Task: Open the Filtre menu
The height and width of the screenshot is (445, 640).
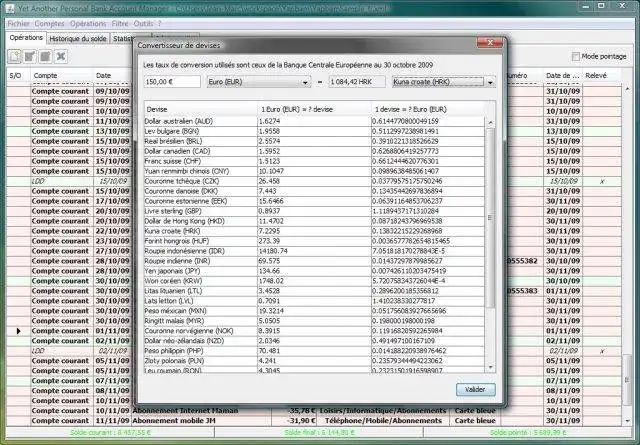Action: (x=120, y=24)
